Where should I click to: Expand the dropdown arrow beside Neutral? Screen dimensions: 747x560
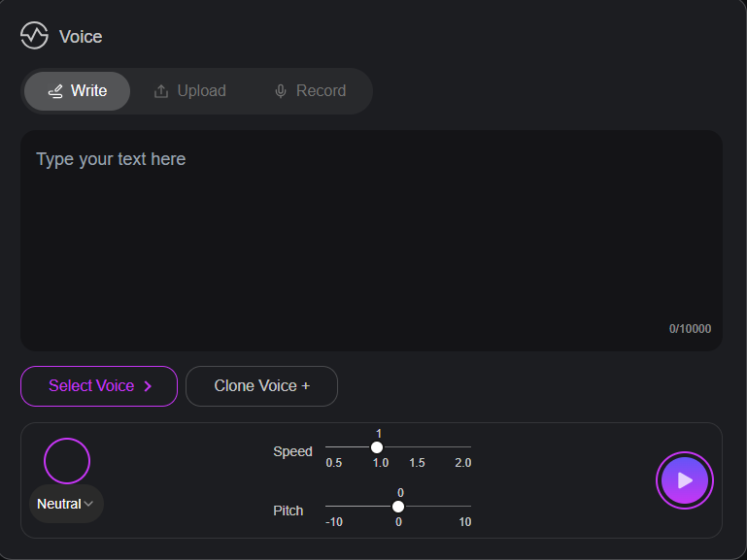(88, 504)
